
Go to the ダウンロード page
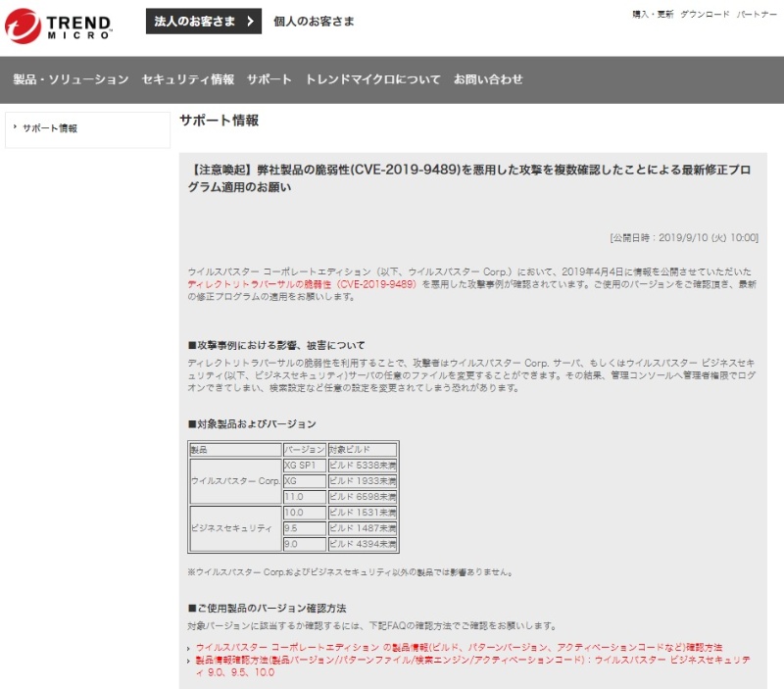click(x=705, y=15)
